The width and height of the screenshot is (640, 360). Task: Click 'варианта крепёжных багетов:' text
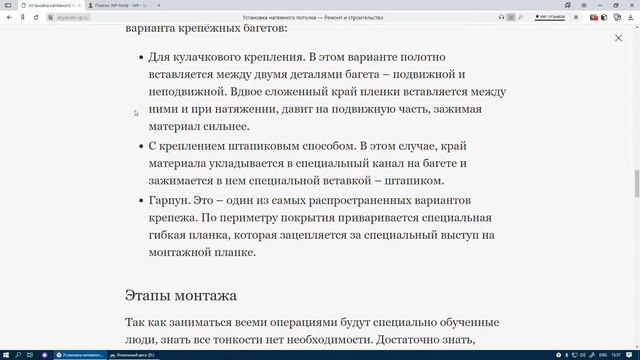point(206,28)
